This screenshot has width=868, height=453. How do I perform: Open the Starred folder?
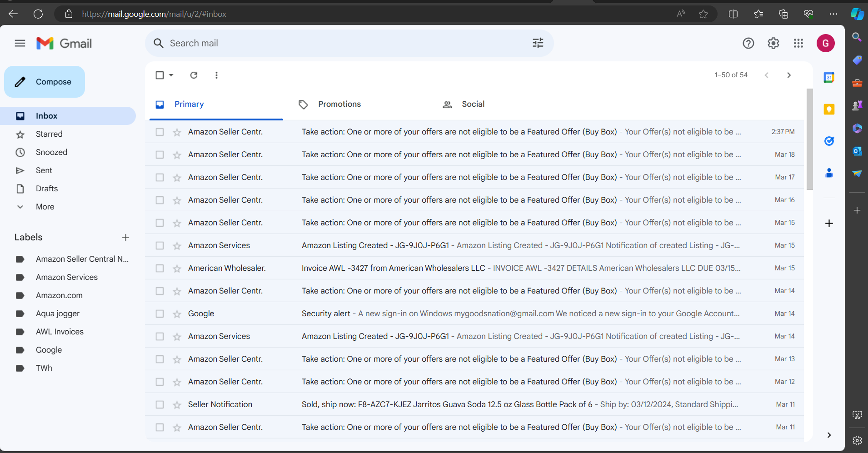[68, 134]
